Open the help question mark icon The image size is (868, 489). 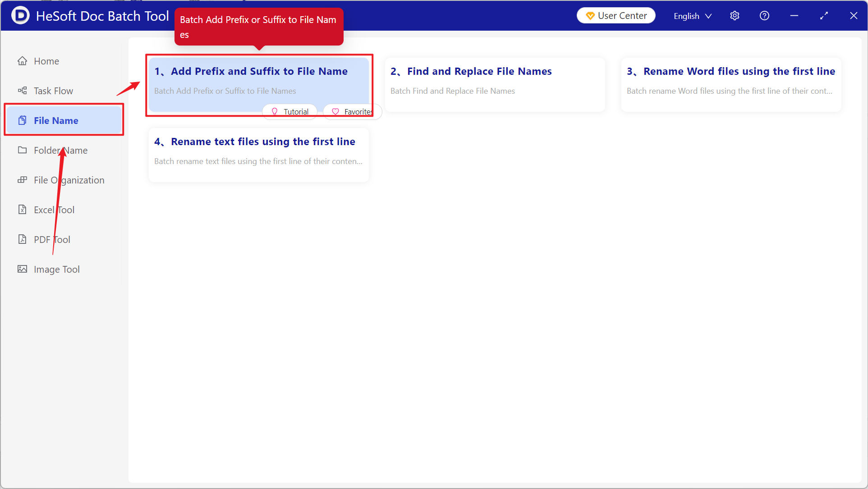pyautogui.click(x=764, y=16)
